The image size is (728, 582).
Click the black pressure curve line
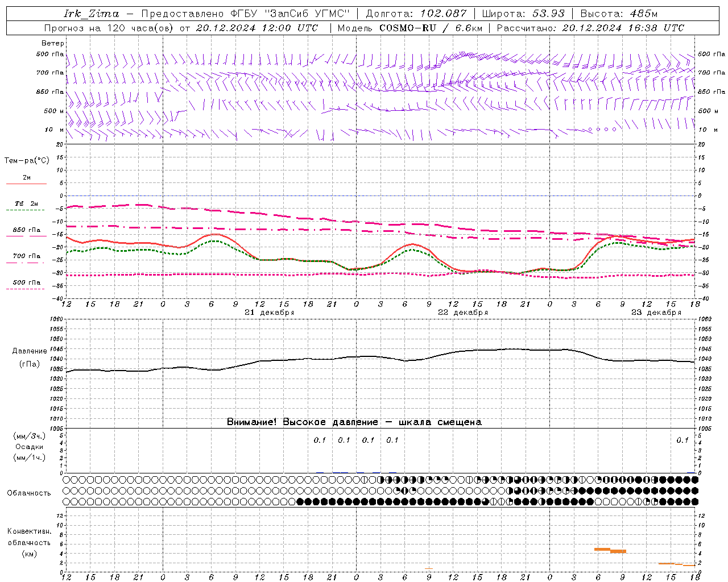[379, 357]
